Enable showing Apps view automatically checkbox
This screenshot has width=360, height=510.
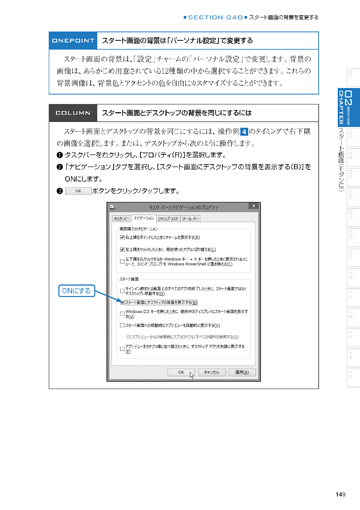(122, 325)
